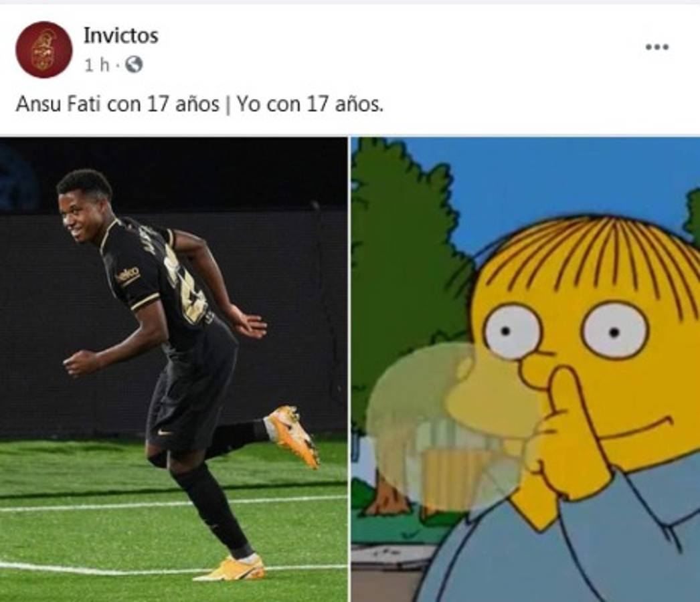Image resolution: width=700 pixels, height=602 pixels.
Task: Click the cartoon boy's left eye
Action: pos(513,332)
